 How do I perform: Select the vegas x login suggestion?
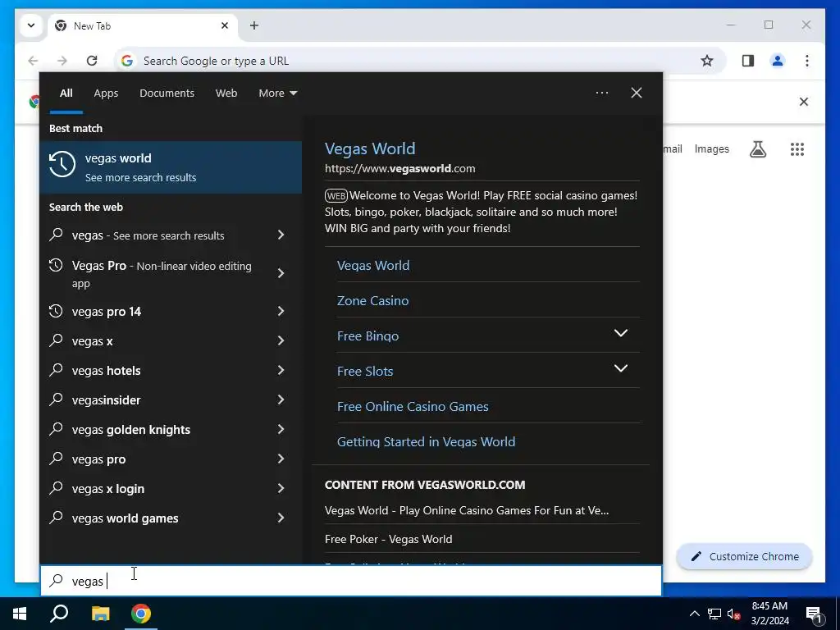[x=107, y=489]
